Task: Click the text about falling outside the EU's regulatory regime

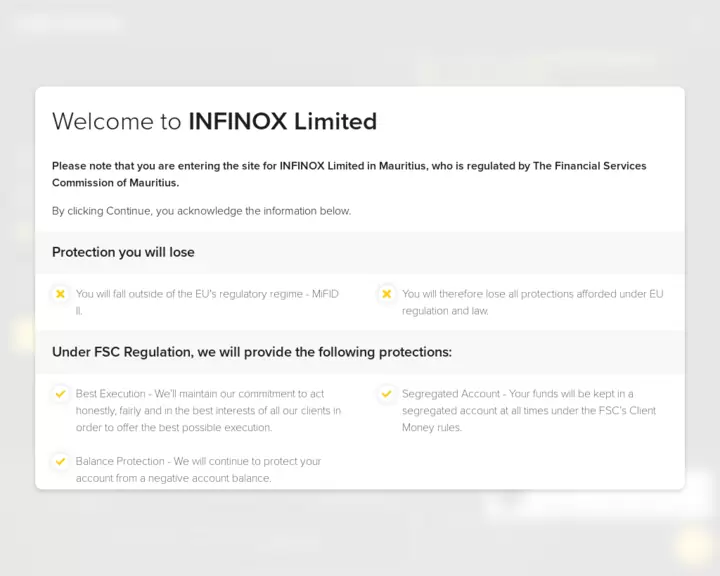Action: click(207, 302)
